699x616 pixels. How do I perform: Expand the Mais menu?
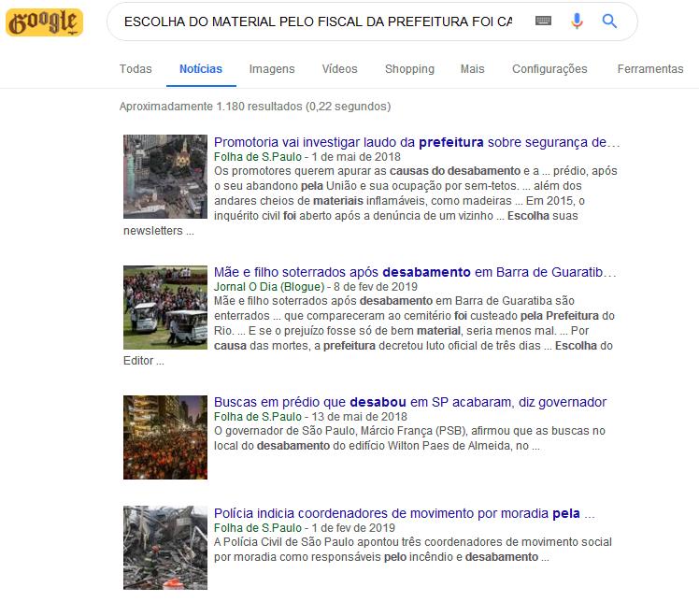tap(473, 69)
